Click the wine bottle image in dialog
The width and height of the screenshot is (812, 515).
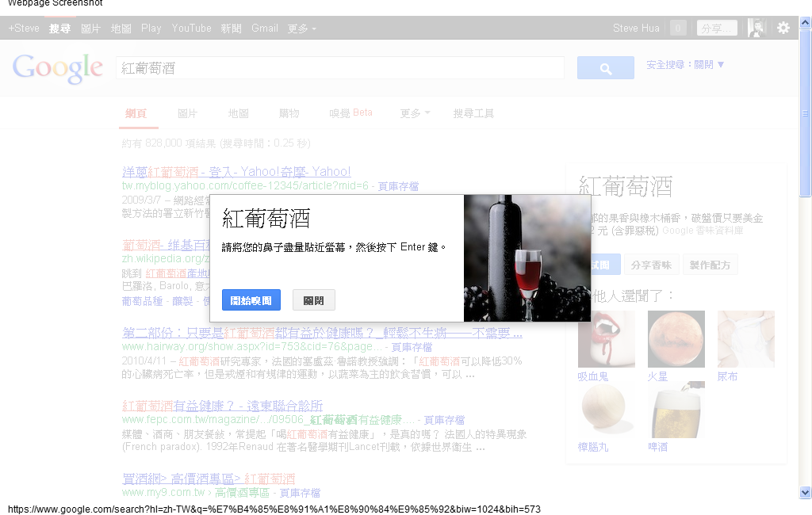coord(527,258)
